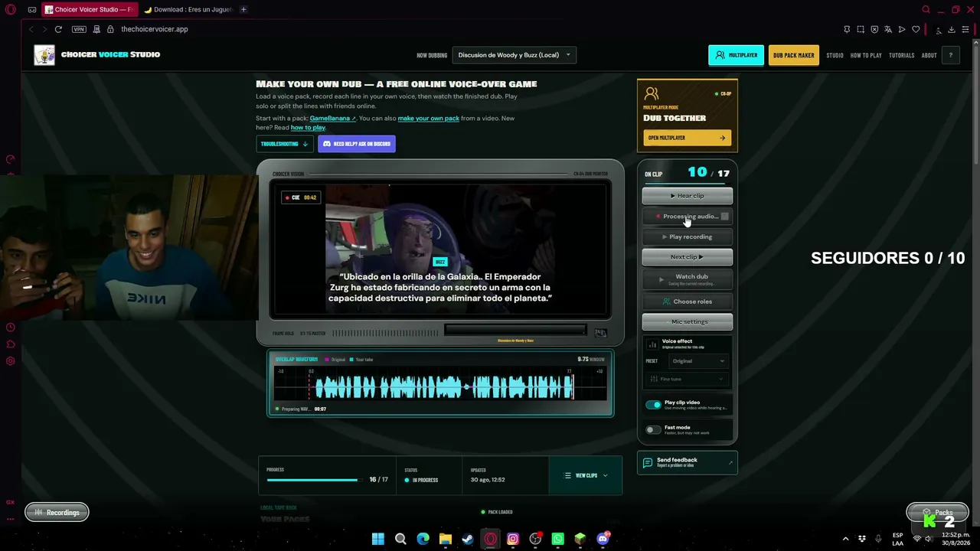Open Windows taskbar search
Image resolution: width=980 pixels, height=551 pixels.
(x=400, y=539)
